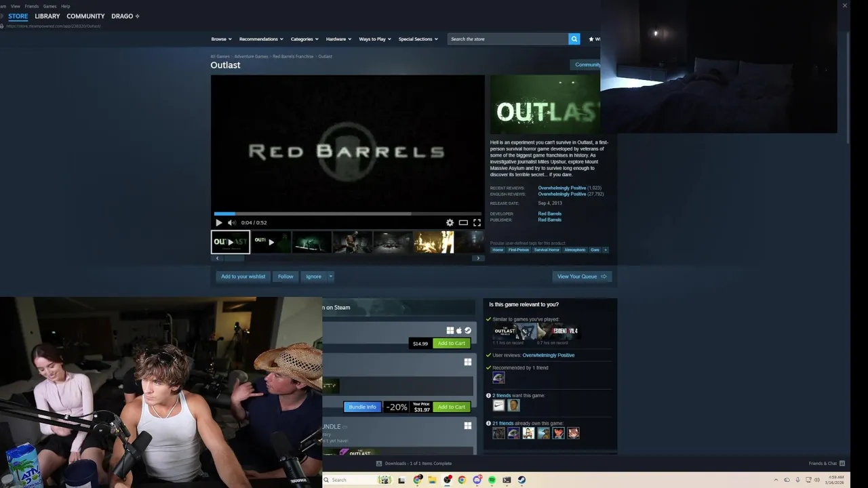Toggle theater mode on the trailer
Viewport: 868px width, 488px height.
463,222
